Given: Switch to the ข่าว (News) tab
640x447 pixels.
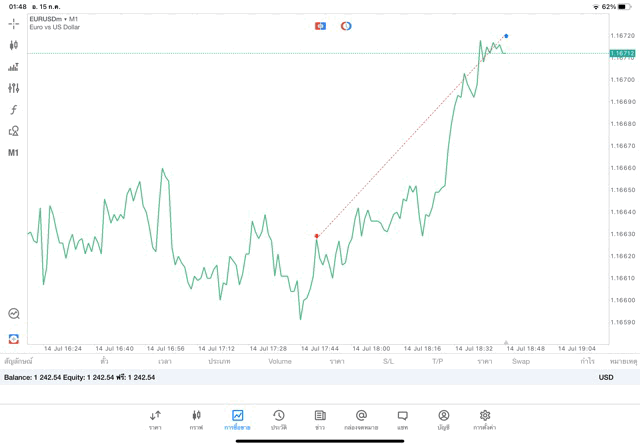Looking at the screenshot, I should (320, 419).
